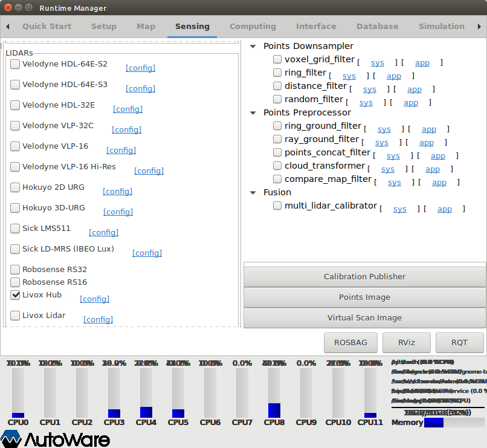This screenshot has width=487, height=448.
Task: Open config link for Hokuyo 3D-URG
Action: click(118, 212)
